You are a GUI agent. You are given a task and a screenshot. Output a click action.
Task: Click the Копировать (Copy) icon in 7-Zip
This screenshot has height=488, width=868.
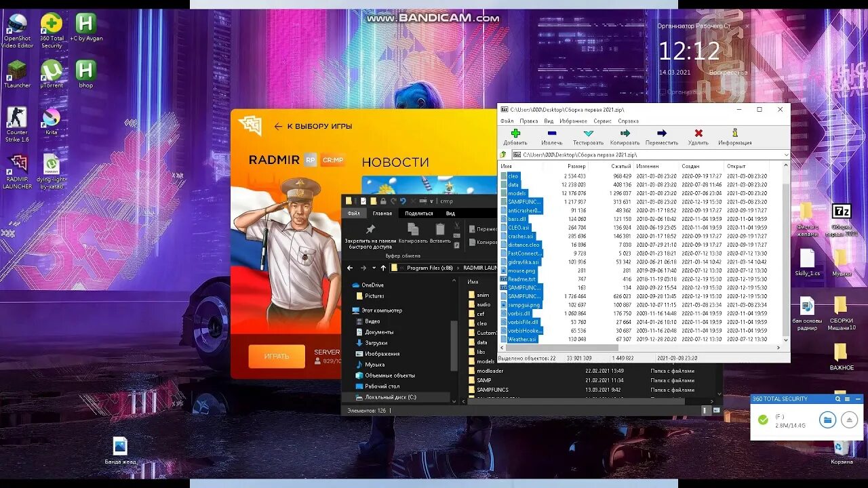click(625, 134)
